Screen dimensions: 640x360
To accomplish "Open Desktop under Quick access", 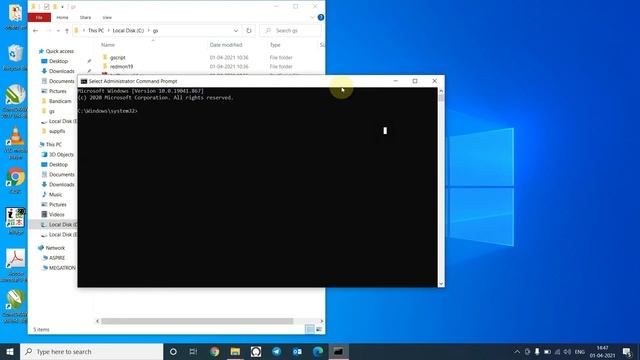I will pos(58,61).
